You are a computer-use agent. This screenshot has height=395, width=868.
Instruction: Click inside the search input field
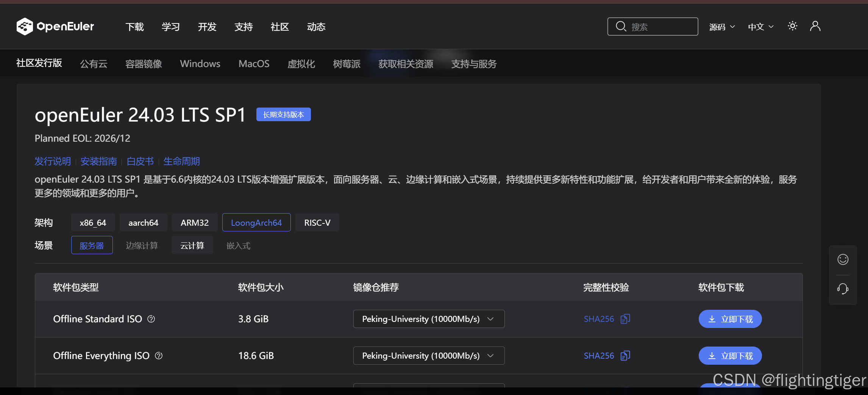pos(659,26)
